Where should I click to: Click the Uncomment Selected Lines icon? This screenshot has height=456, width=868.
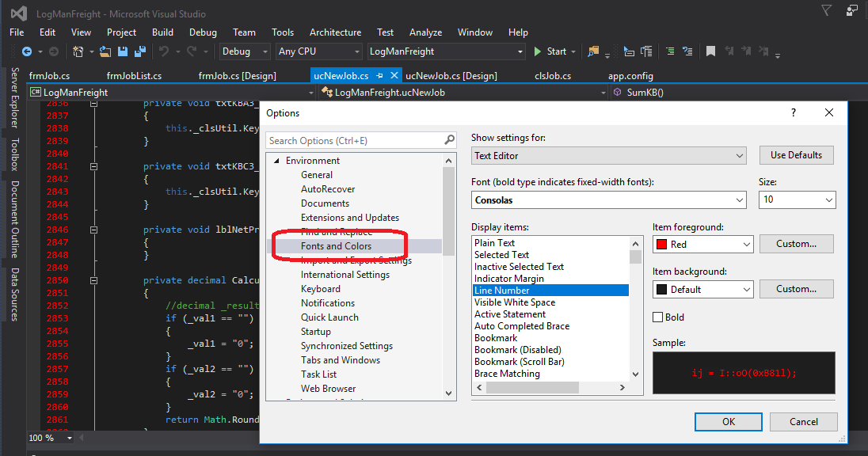point(687,51)
